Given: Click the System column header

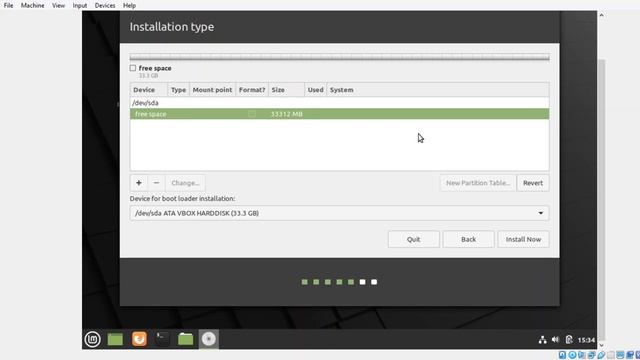Looking at the screenshot, I should (438, 90).
